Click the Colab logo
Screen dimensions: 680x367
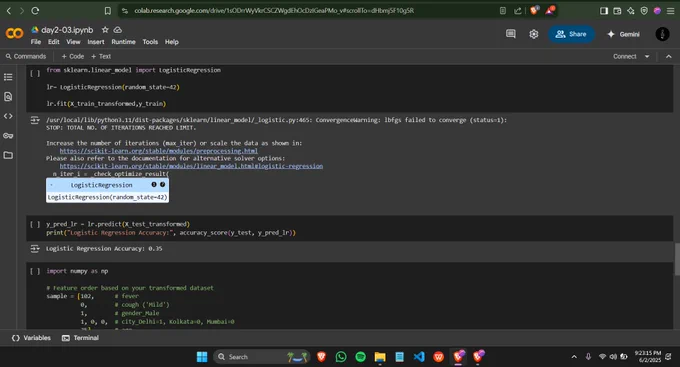point(14,33)
